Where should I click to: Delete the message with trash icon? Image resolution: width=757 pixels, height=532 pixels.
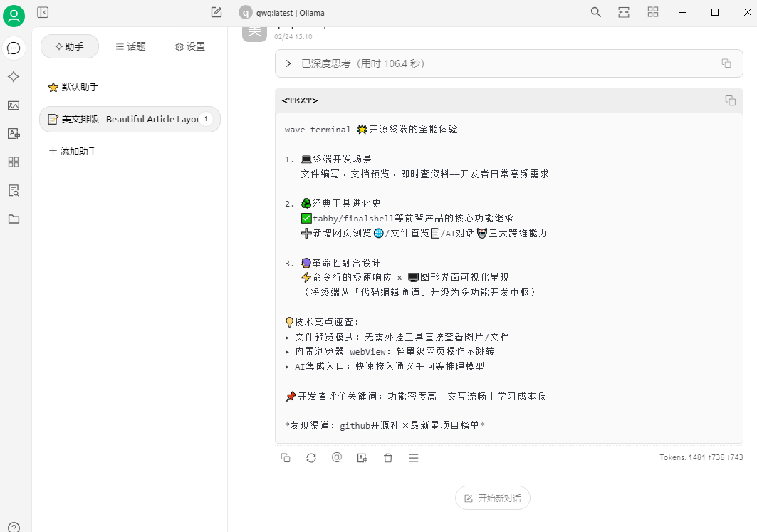click(x=387, y=458)
